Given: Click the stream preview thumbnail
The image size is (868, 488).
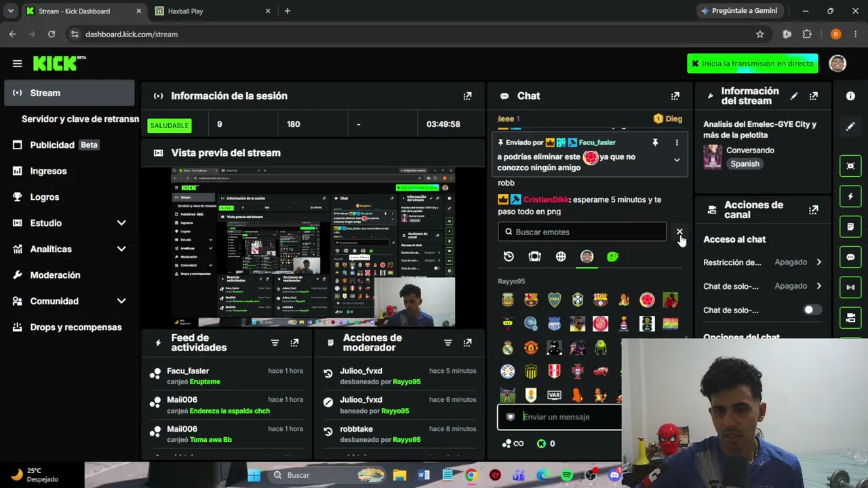Looking at the screenshot, I should (313, 247).
